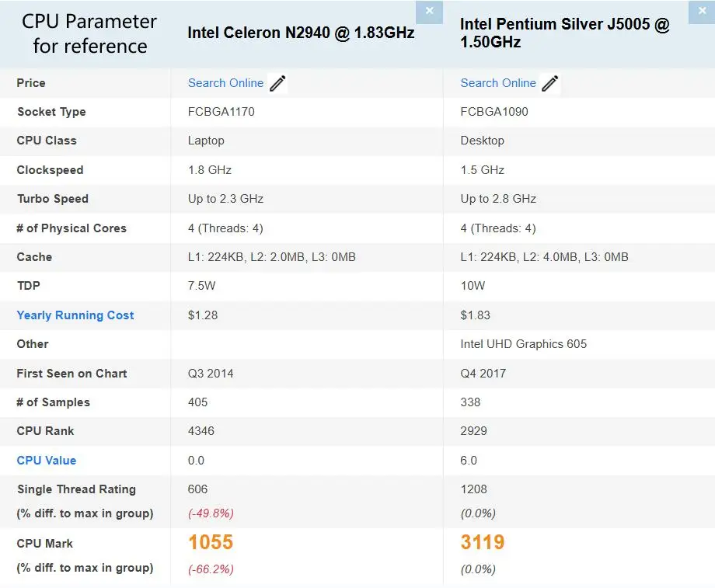Remove the Pentium Silver J5005 column
715x588 pixels.
click(x=700, y=12)
